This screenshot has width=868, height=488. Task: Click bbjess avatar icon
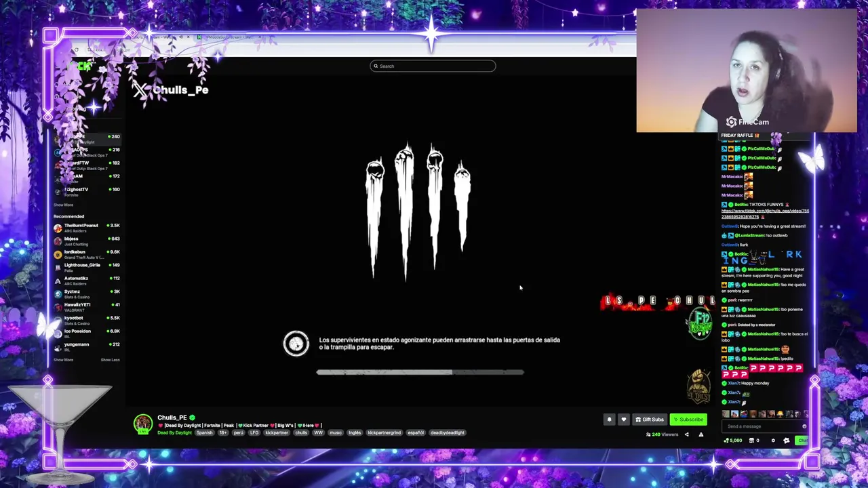click(58, 241)
